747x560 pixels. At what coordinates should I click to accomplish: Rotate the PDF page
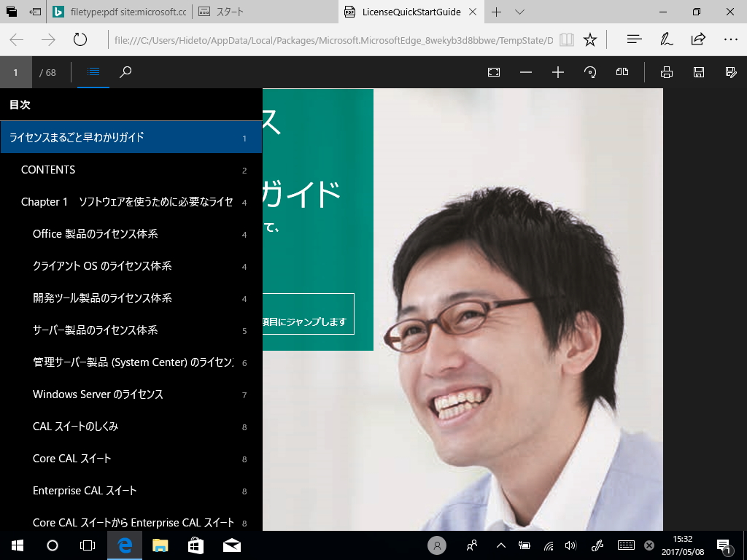coord(589,72)
